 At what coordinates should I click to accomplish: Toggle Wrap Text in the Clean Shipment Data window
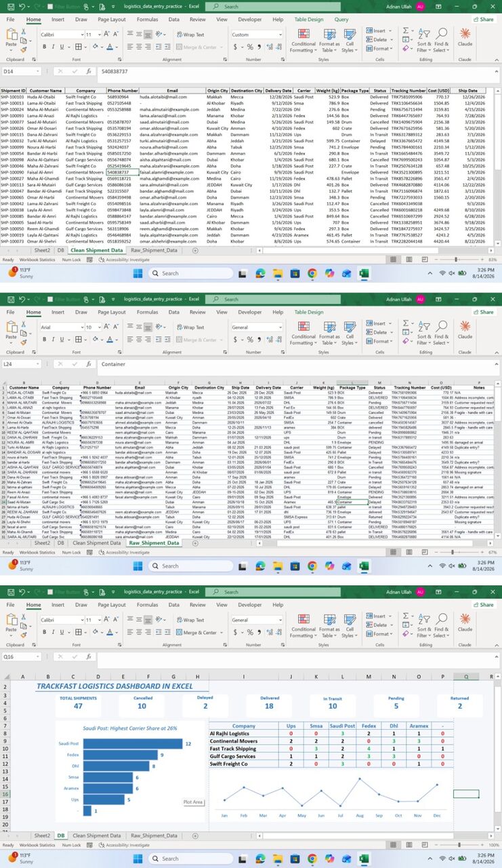[190, 34]
